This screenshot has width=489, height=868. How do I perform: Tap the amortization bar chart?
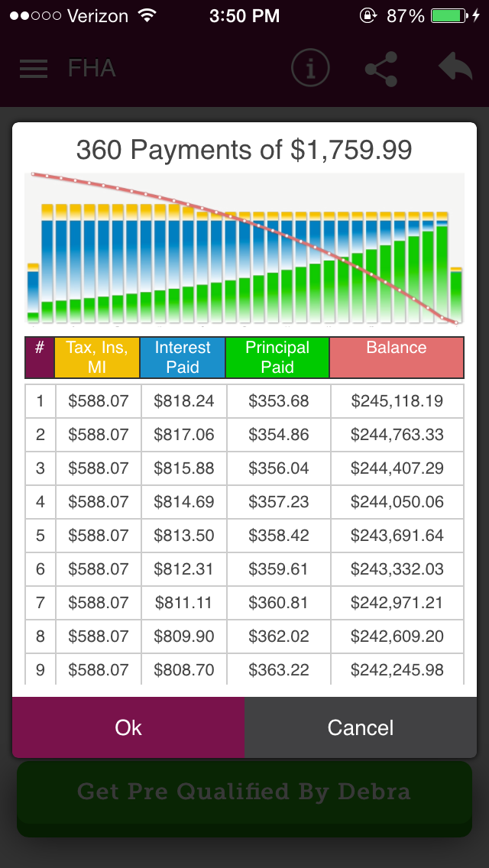tap(244, 248)
